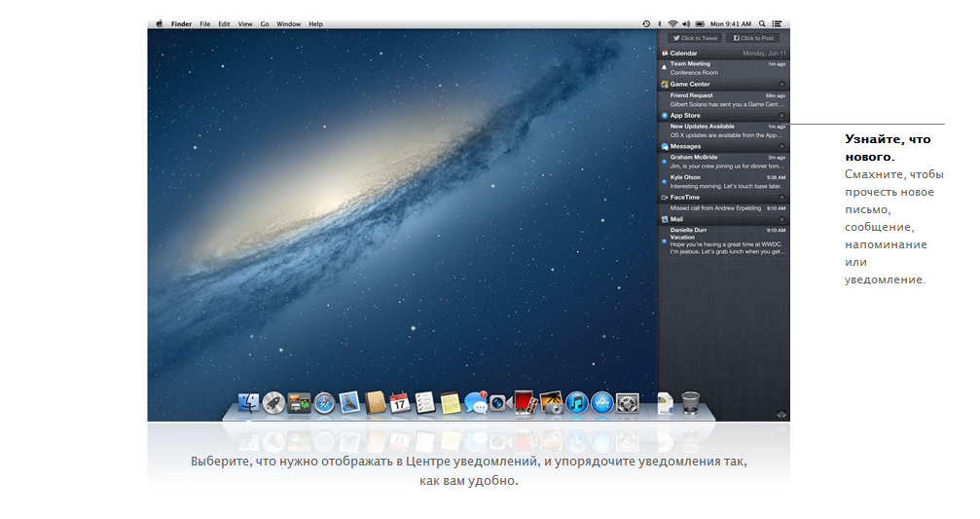
Task: Click the App Store section header
Action: [x=724, y=116]
